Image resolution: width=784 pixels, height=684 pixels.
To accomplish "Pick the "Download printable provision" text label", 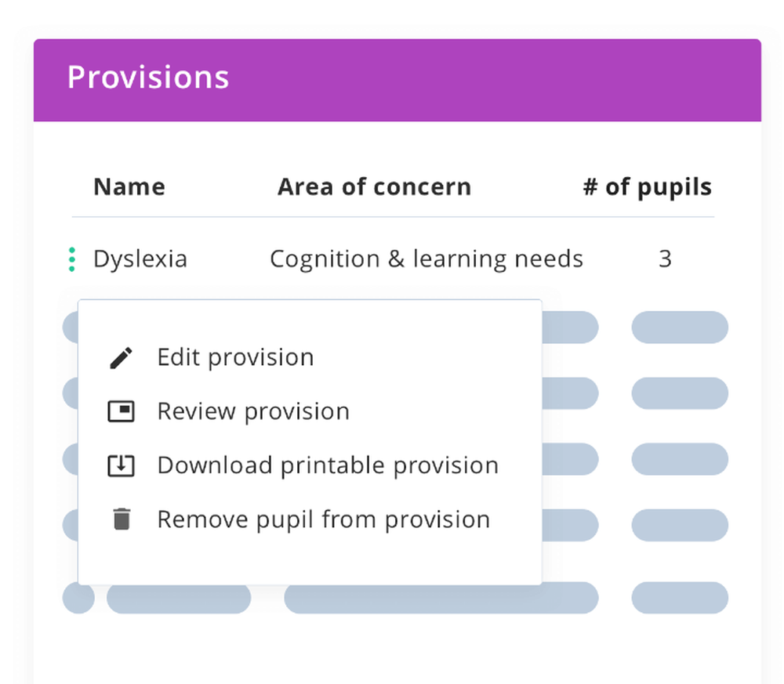I will [328, 465].
